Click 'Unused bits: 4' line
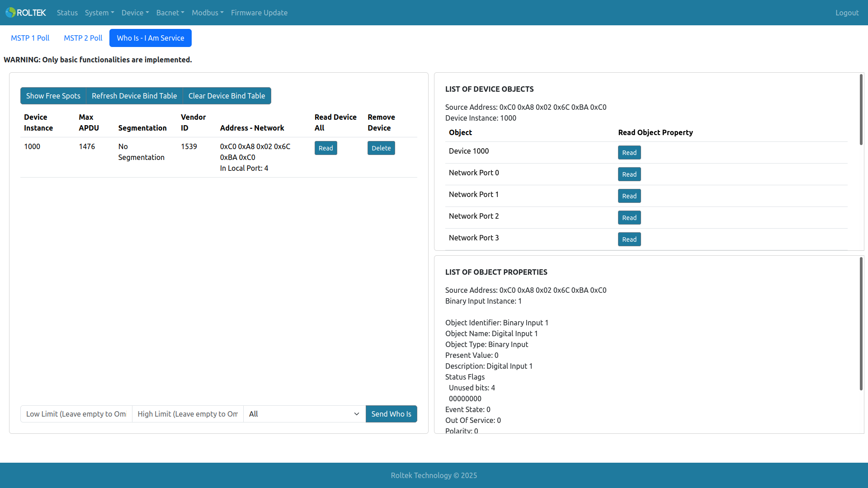The height and width of the screenshot is (488, 868). (x=472, y=388)
